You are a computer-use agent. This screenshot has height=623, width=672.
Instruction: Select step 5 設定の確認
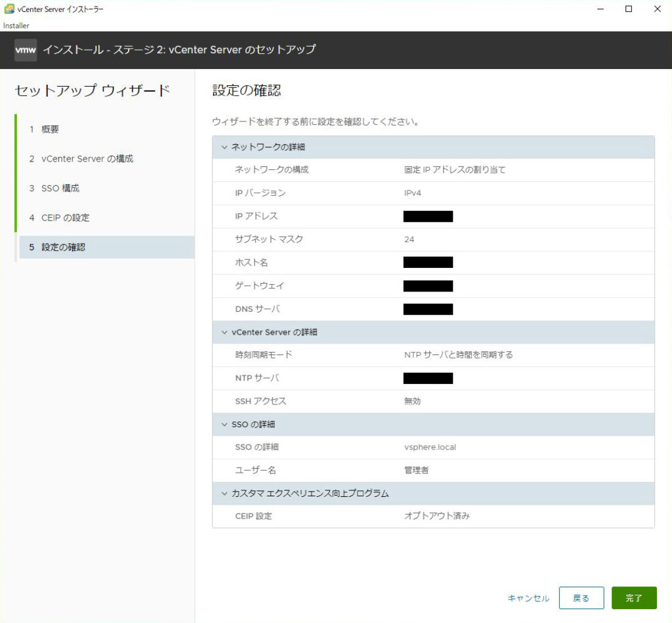[107, 247]
